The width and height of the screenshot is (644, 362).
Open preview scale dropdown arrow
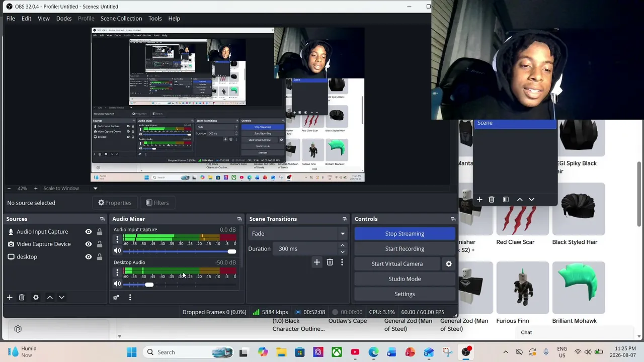[95, 189]
